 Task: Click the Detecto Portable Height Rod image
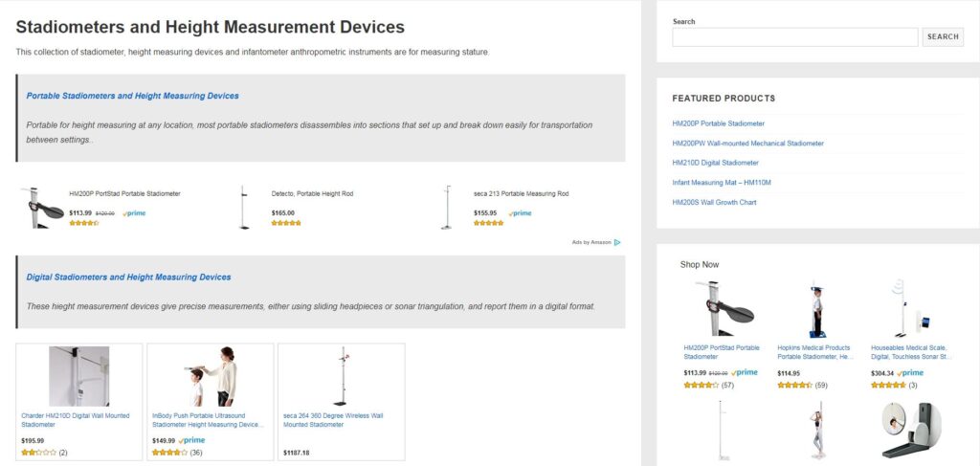click(x=243, y=207)
